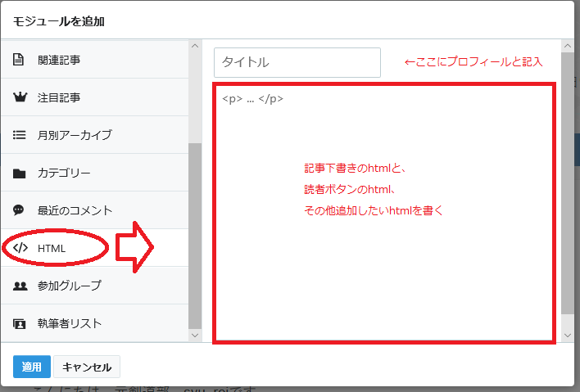The image size is (580, 392).
Task: Choose the 参加グループ module
Action: point(95,286)
